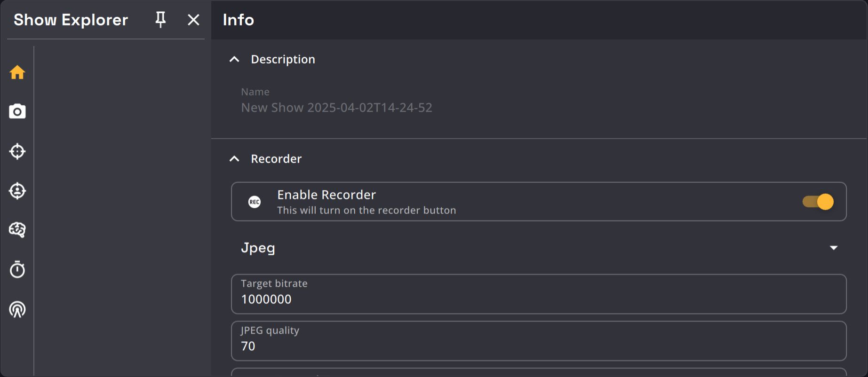Viewport: 868px width, 377px height.
Task: Open the person tracking target icon
Action: [x=17, y=191]
